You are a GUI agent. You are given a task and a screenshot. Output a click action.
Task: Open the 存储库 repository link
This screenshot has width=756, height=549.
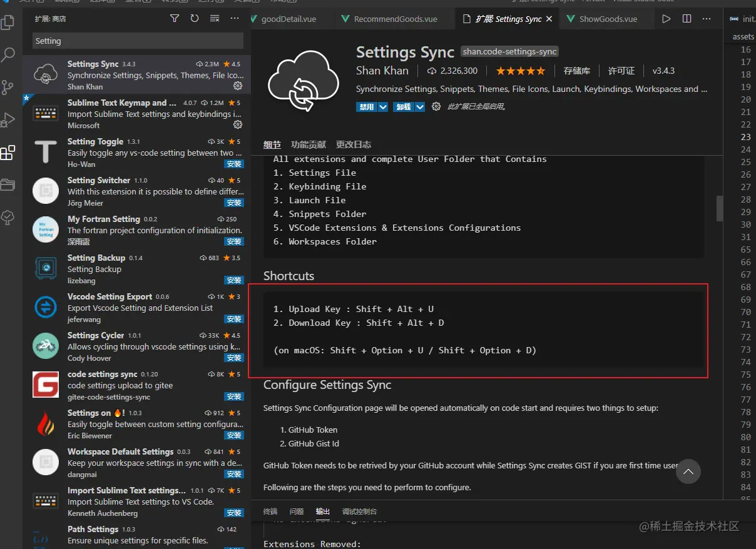click(576, 71)
